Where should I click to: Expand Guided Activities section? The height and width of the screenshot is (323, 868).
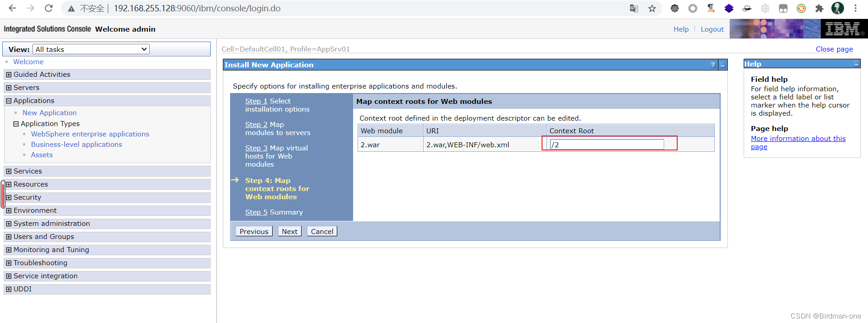(x=9, y=75)
